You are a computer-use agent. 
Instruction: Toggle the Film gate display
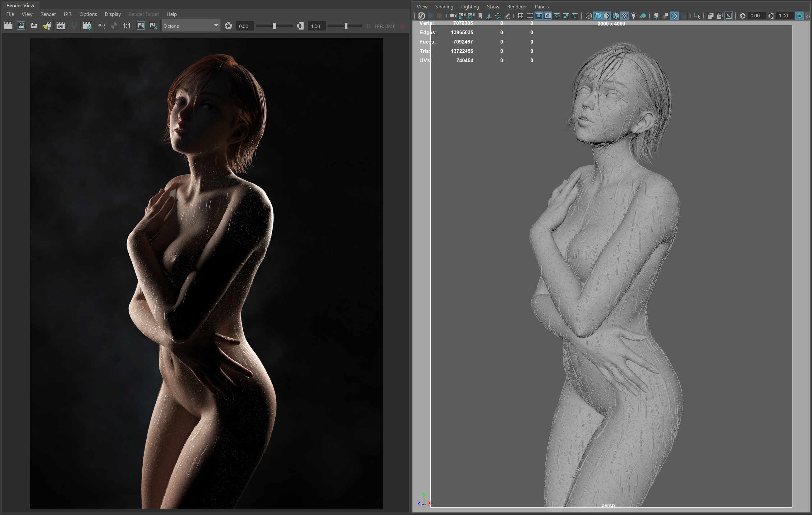530,16
